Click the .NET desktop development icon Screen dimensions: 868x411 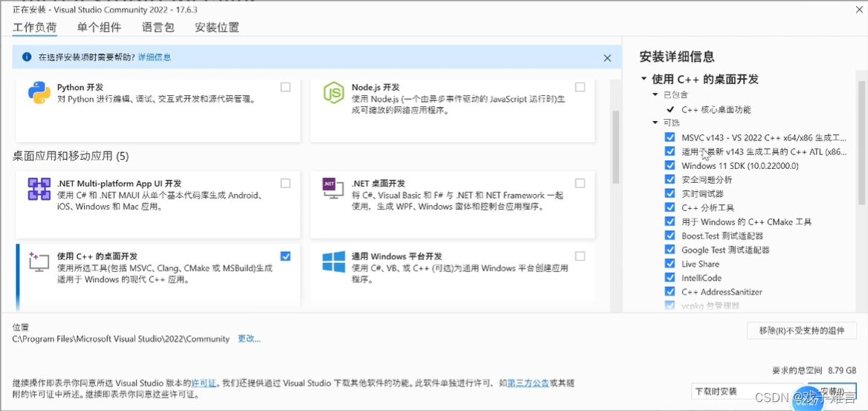coord(334,190)
